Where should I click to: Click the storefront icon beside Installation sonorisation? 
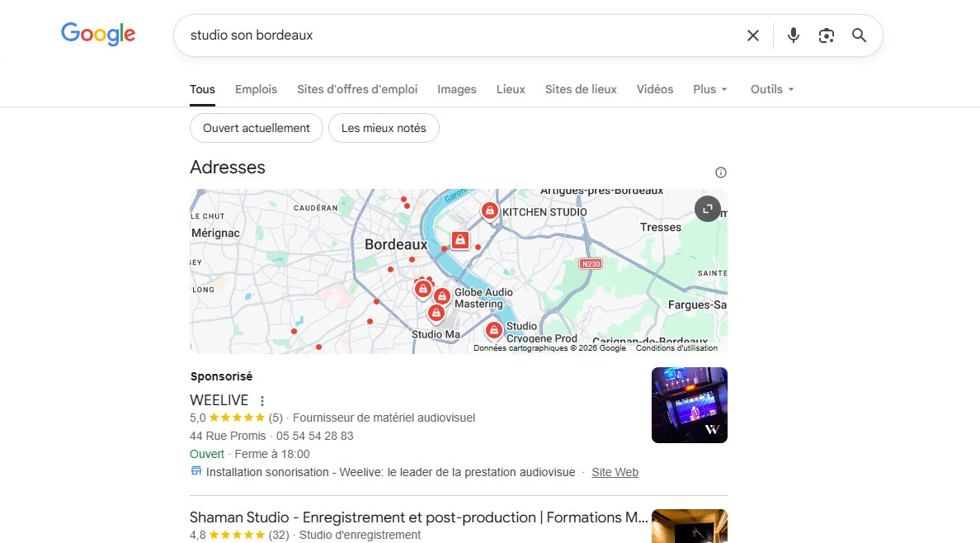(x=196, y=471)
